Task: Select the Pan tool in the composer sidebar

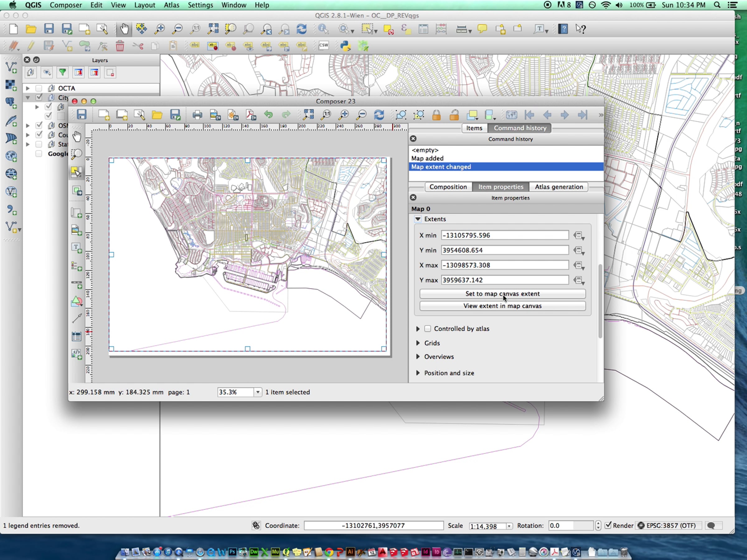Action: 77,137
